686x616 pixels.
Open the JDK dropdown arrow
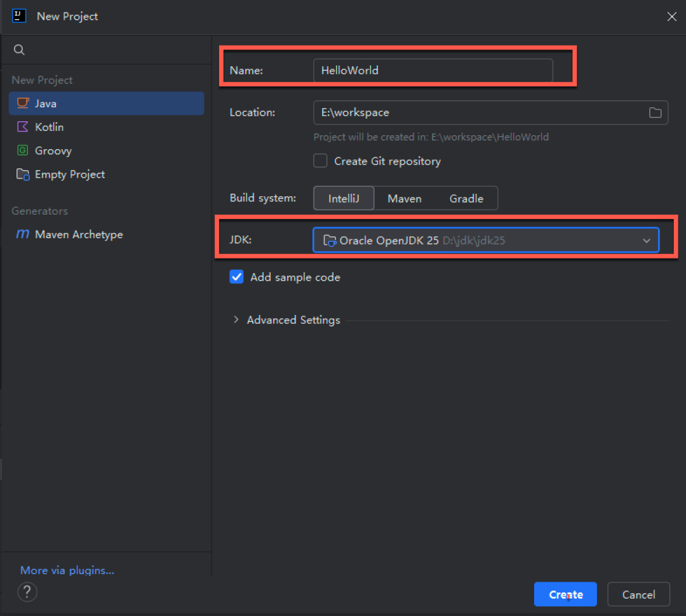point(646,241)
